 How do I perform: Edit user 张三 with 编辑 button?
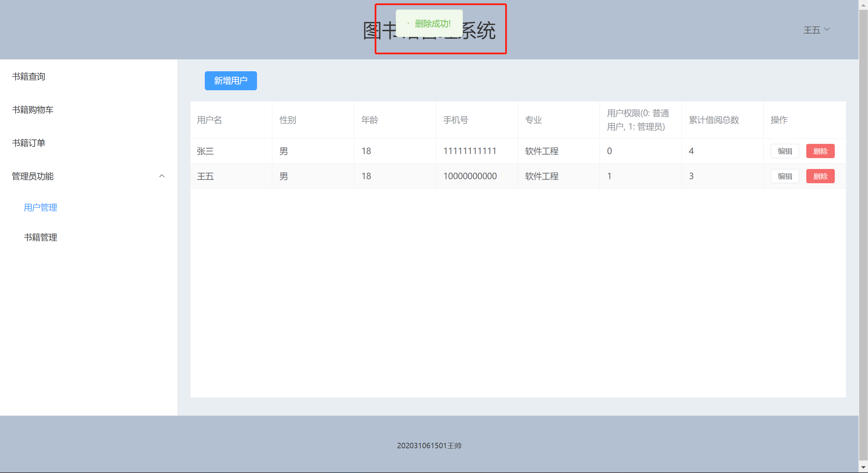[x=785, y=151]
